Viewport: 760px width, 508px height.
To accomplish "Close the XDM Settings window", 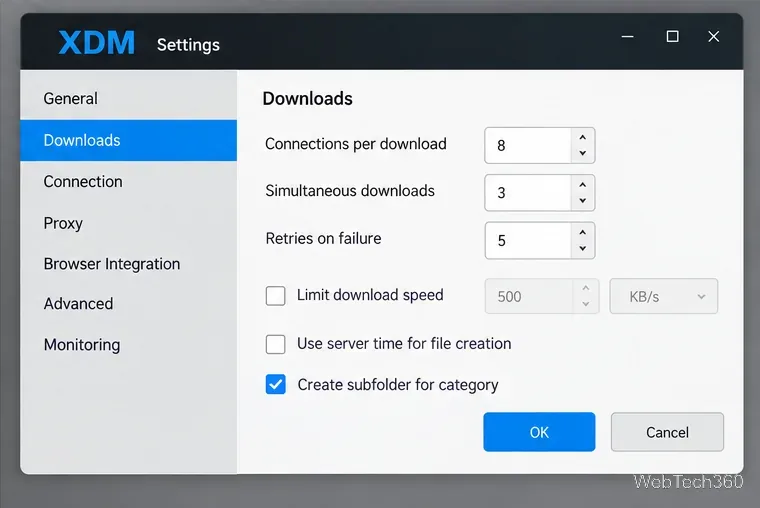I will [x=713, y=36].
